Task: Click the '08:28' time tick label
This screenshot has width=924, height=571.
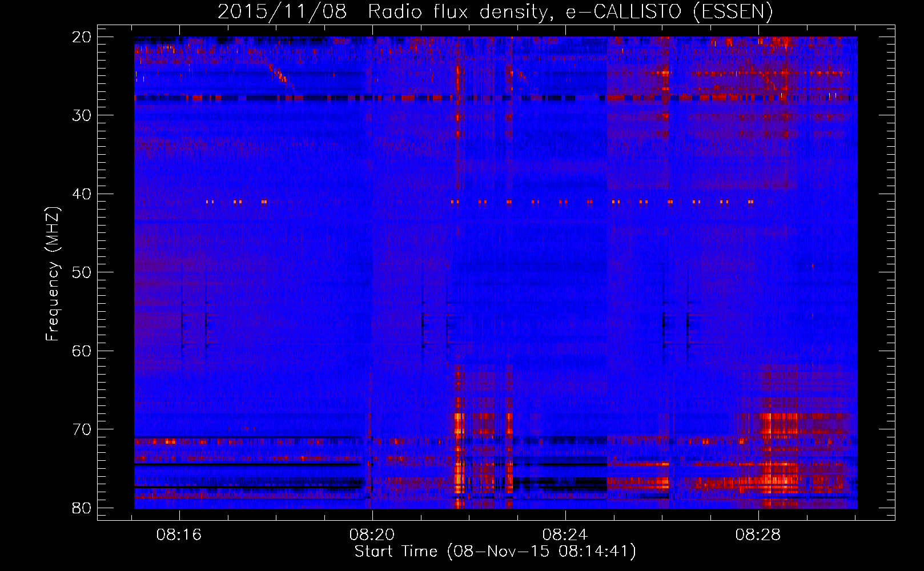Action: point(758,534)
